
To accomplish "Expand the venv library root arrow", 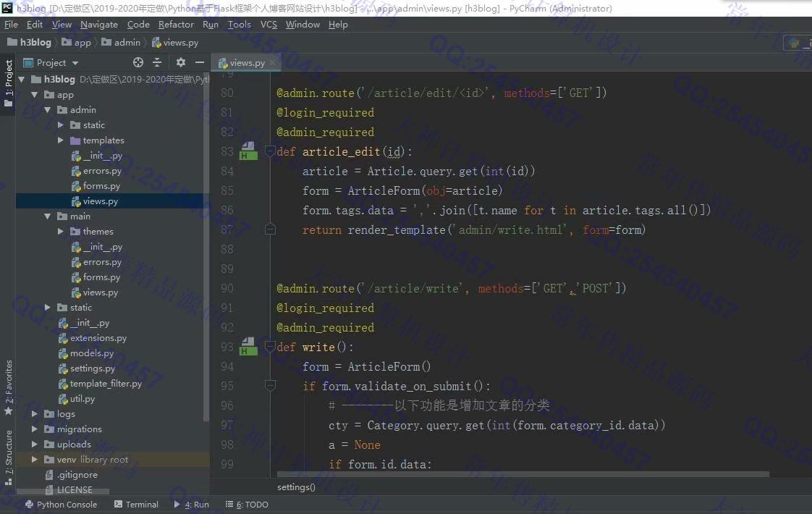I will (34, 459).
